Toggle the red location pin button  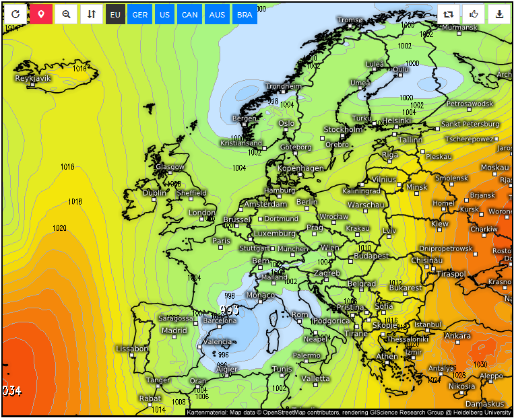tap(41, 14)
